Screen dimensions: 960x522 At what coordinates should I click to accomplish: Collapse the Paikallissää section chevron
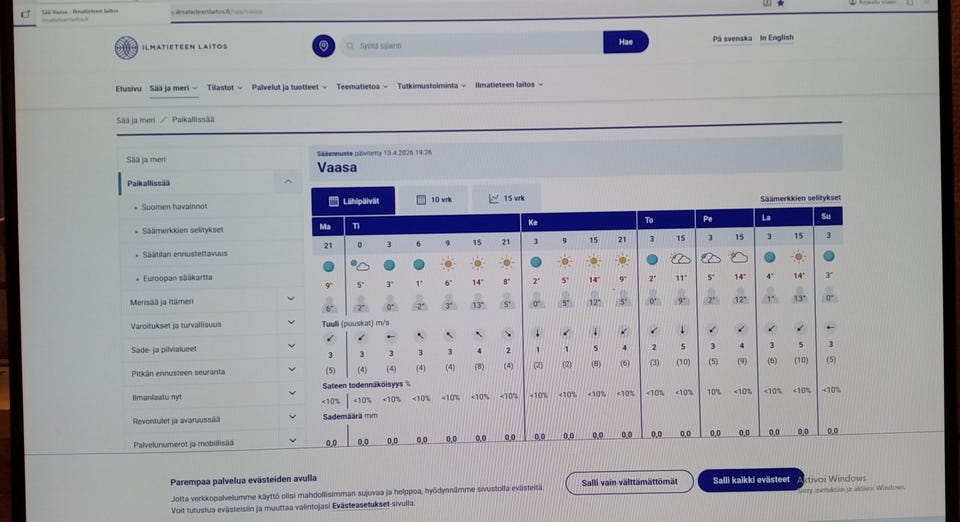(288, 181)
